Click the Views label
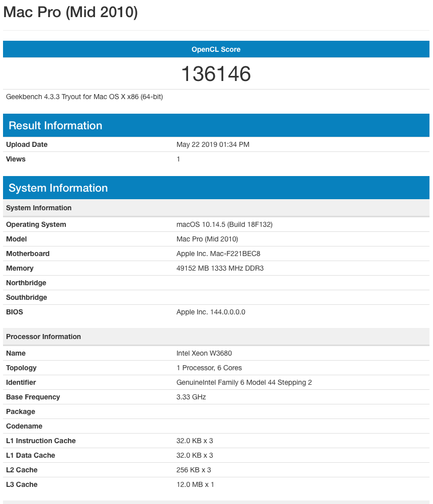This screenshot has height=504, width=433. (x=16, y=159)
